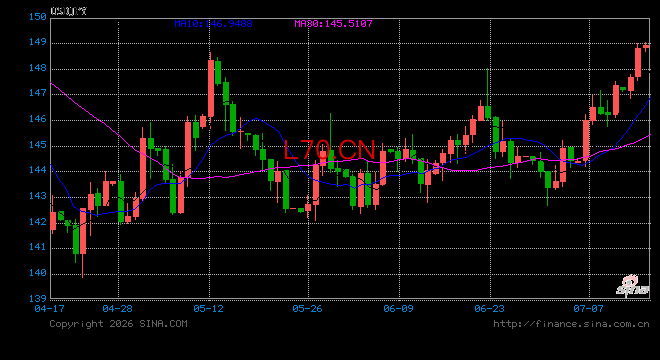Click the MA80:145.5107 indicator label
660x360 pixels.
coord(333,24)
